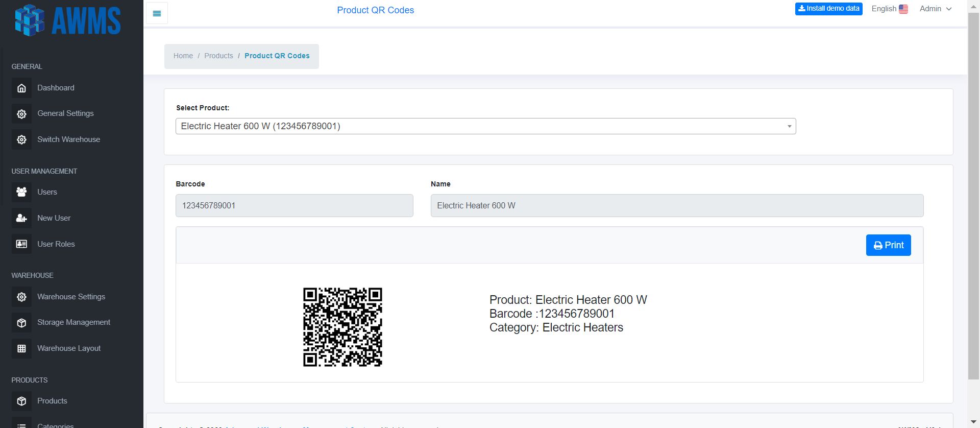This screenshot has height=428, width=980.
Task: Click the Categories list icon
Action: [21, 424]
